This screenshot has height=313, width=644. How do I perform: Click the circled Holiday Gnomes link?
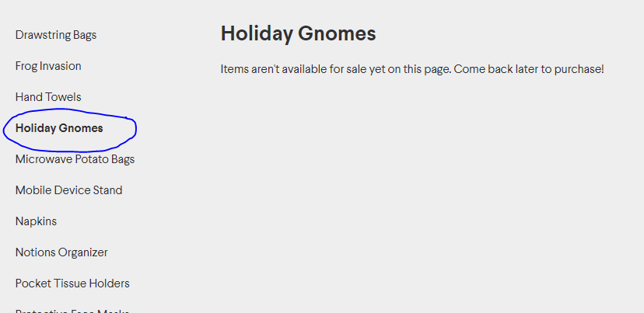pyautogui.click(x=59, y=128)
